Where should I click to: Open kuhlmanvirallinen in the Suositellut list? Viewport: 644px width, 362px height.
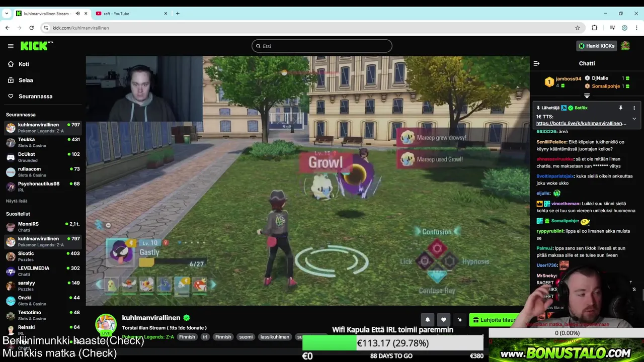(x=43, y=241)
